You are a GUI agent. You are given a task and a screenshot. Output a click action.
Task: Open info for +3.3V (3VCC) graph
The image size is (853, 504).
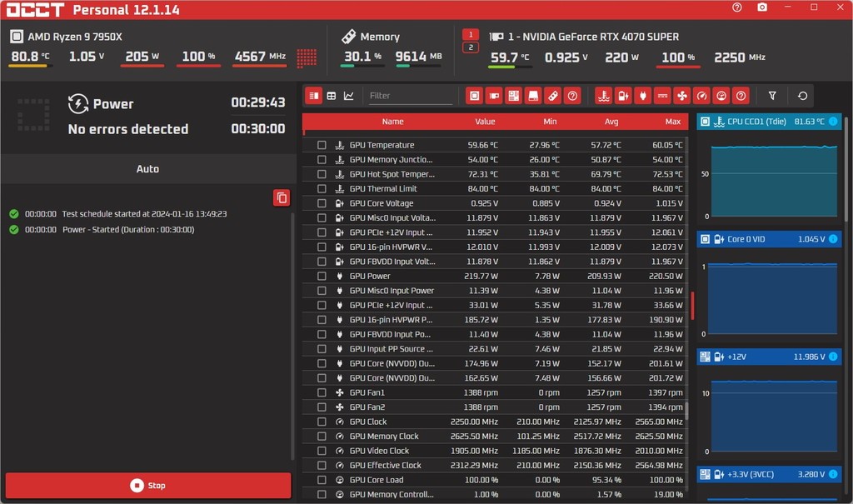pyautogui.click(x=833, y=474)
